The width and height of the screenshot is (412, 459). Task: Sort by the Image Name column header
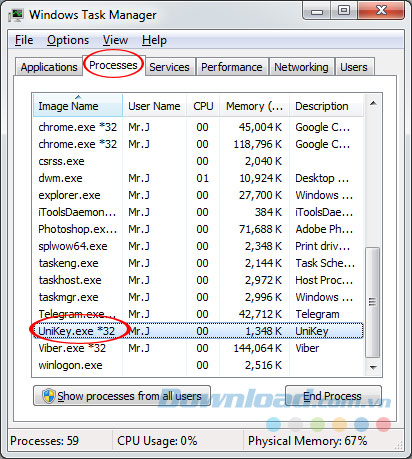[x=78, y=106]
